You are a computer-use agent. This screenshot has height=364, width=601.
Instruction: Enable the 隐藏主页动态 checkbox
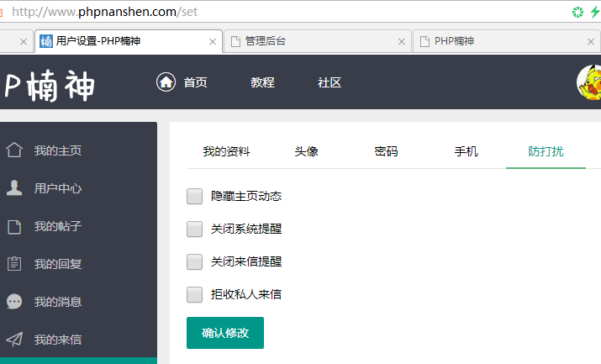click(x=194, y=196)
